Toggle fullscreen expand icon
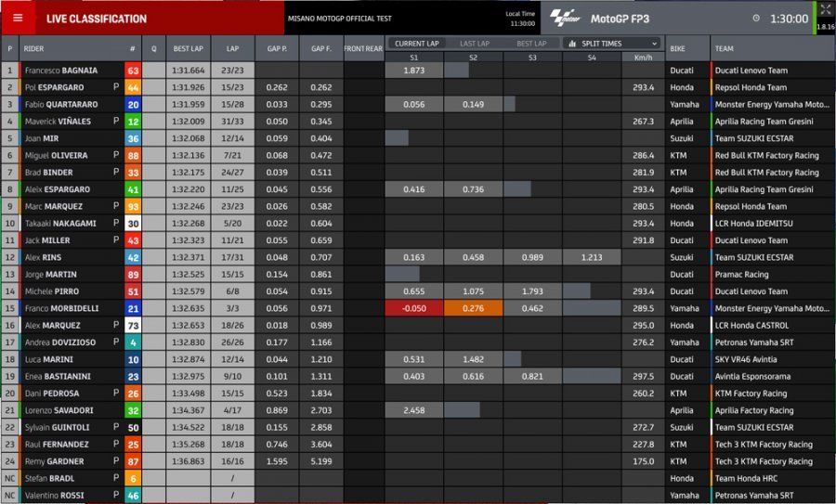Image resolution: width=836 pixels, height=504 pixels. coord(826,8)
